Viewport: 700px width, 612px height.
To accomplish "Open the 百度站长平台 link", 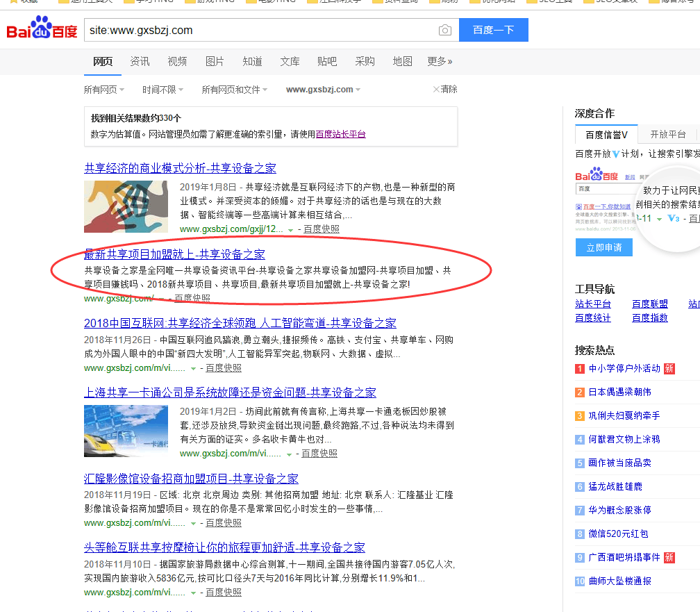I will 340,134.
